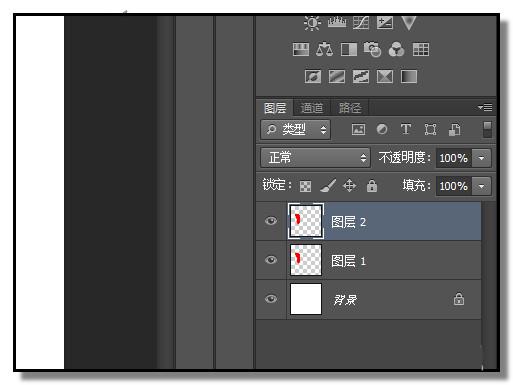
Task: Open the 填充 slider arrow
Action: [481, 186]
